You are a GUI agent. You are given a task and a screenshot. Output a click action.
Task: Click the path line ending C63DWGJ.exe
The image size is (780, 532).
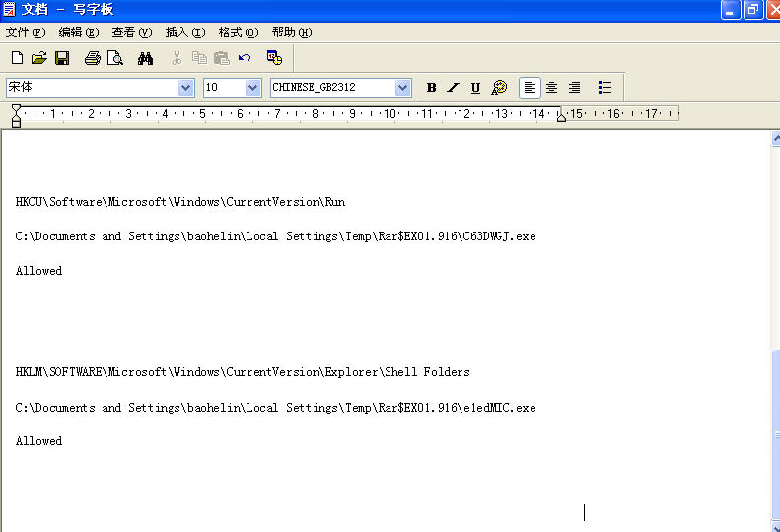pos(275,236)
